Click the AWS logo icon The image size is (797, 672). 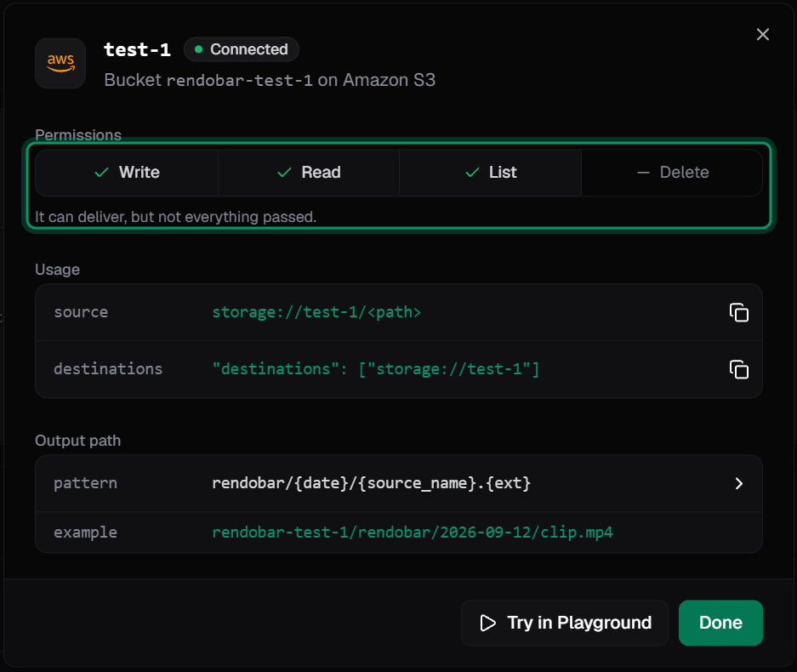pyautogui.click(x=60, y=63)
